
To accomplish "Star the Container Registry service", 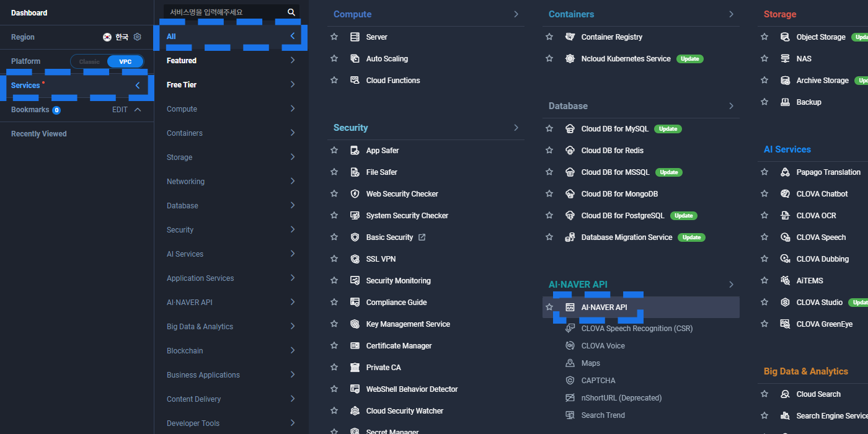I will click(x=549, y=37).
